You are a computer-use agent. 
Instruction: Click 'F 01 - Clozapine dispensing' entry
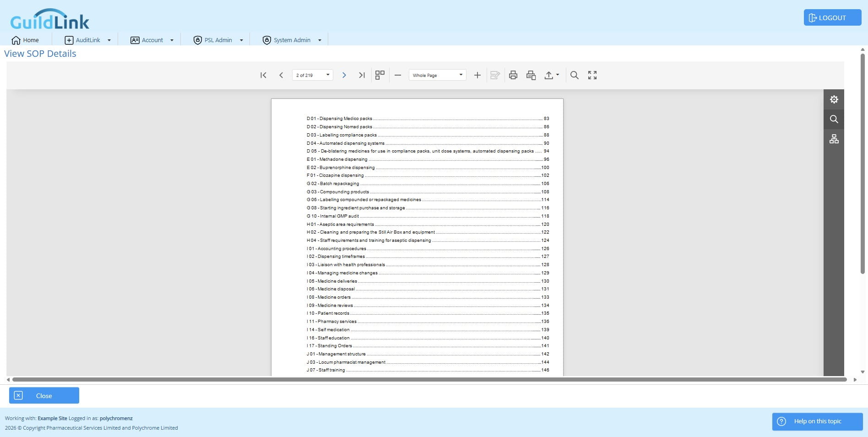[428, 175]
